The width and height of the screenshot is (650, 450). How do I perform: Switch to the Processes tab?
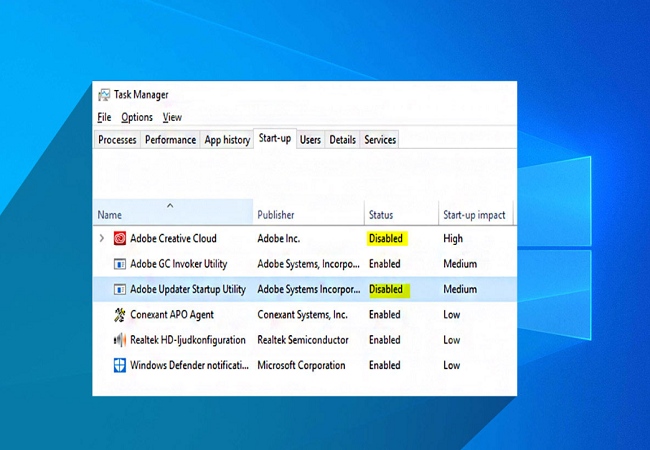(x=117, y=140)
